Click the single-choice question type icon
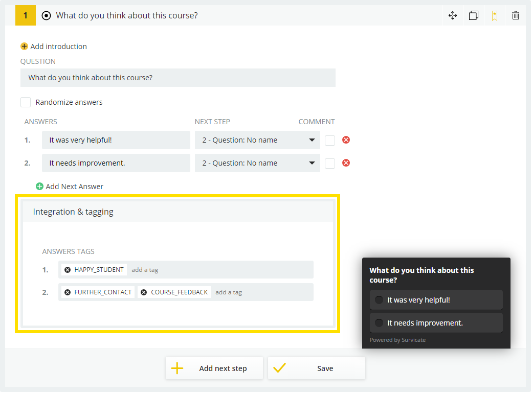Viewport: 532px width, 393px height. tap(46, 16)
